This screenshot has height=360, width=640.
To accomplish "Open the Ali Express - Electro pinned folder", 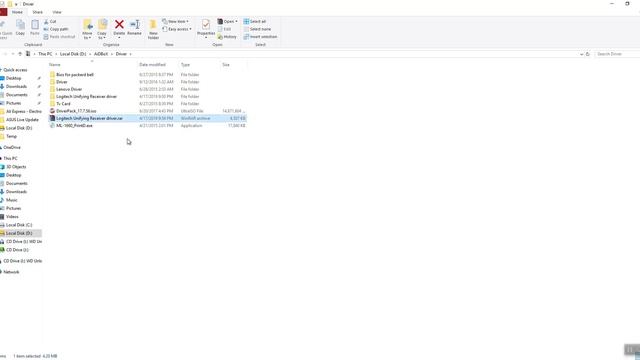I will click(24, 111).
